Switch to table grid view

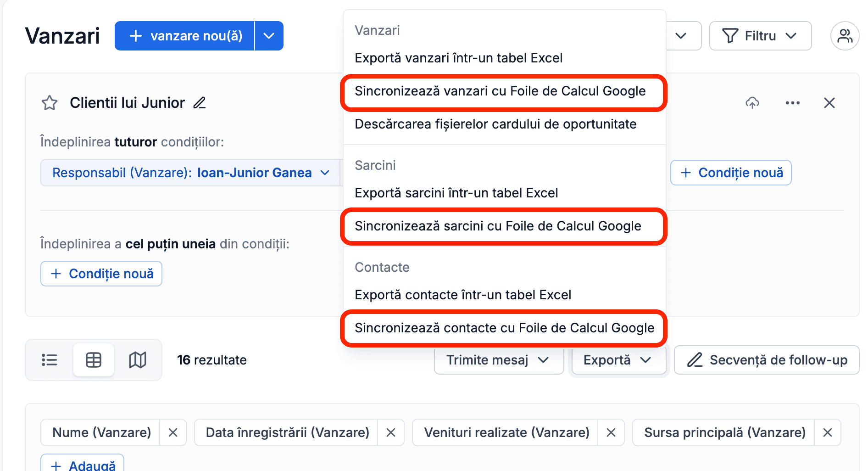pyautogui.click(x=94, y=360)
